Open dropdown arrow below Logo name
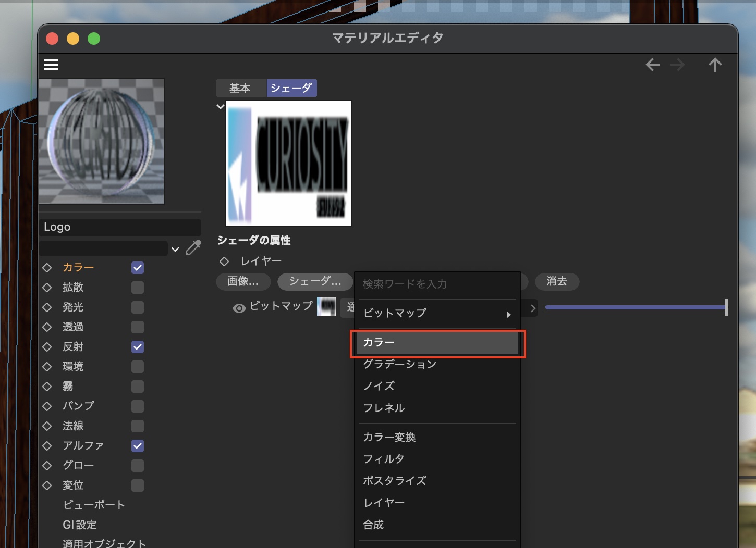 [176, 250]
